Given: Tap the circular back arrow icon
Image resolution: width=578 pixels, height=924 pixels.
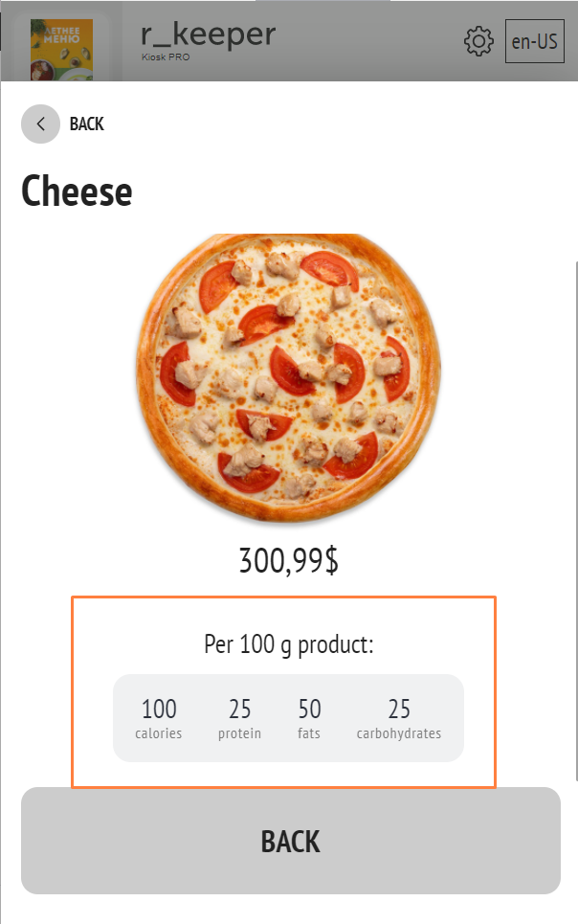Looking at the screenshot, I should [x=40, y=124].
